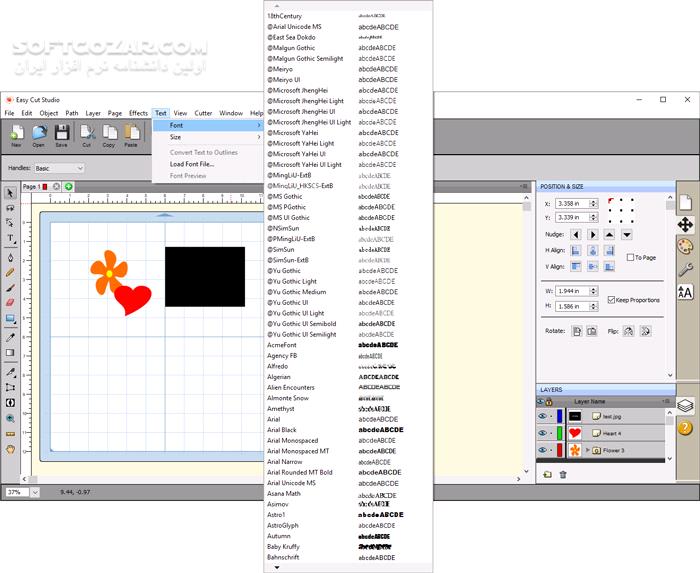Adjust height H spinner
The width and height of the screenshot is (700, 573).
593,307
